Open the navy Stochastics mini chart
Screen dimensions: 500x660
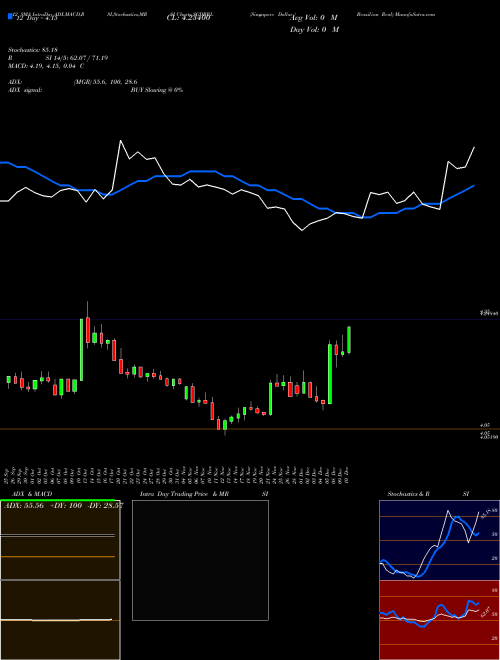point(439,540)
